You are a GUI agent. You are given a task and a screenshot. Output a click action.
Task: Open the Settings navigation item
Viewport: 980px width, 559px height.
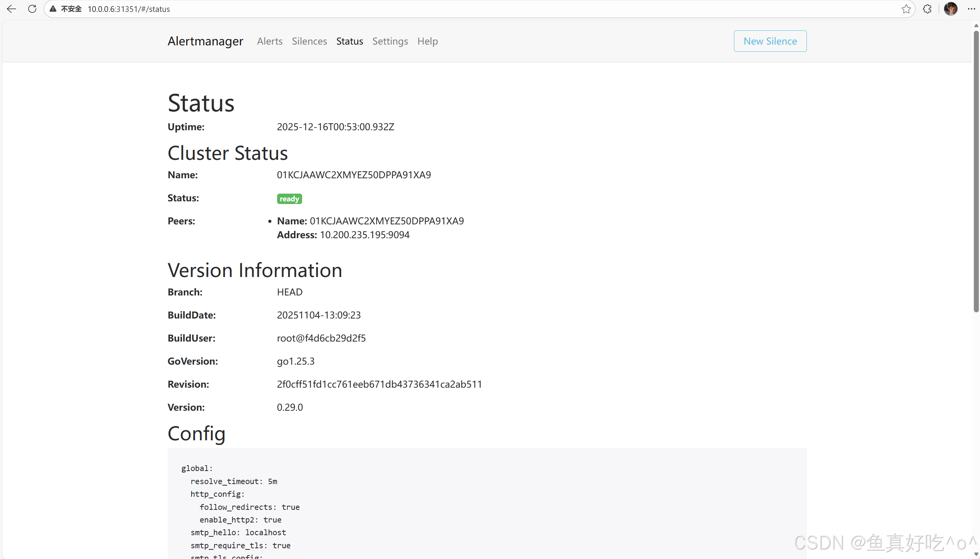pos(390,41)
